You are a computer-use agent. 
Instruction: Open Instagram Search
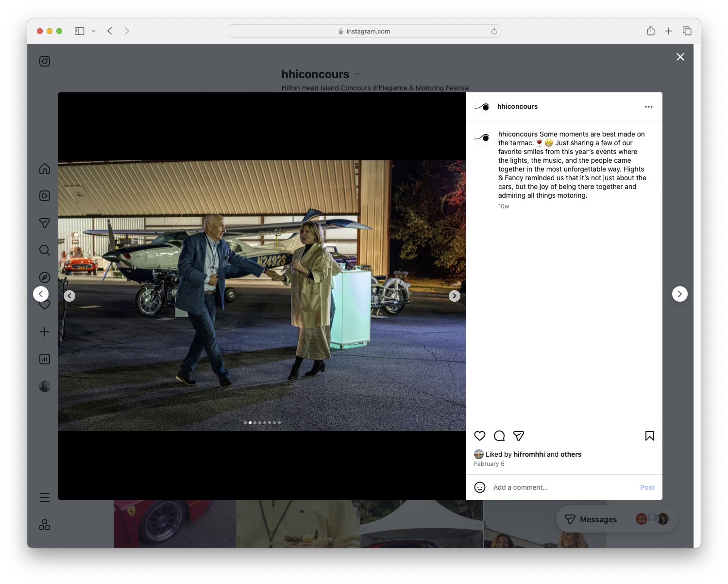44,250
